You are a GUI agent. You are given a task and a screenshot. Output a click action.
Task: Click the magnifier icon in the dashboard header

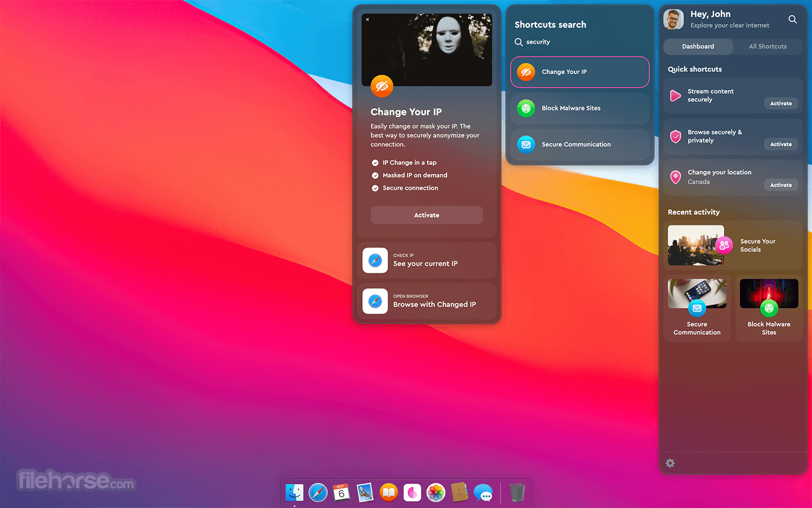pyautogui.click(x=793, y=19)
